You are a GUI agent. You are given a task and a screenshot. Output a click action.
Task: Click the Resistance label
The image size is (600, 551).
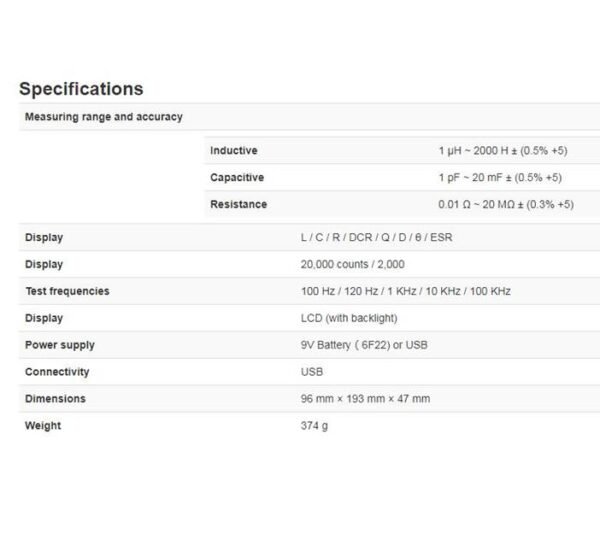click(x=238, y=204)
